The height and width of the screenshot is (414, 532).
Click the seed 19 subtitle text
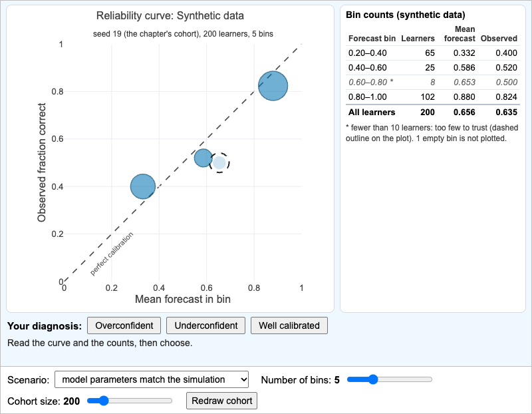pos(183,34)
